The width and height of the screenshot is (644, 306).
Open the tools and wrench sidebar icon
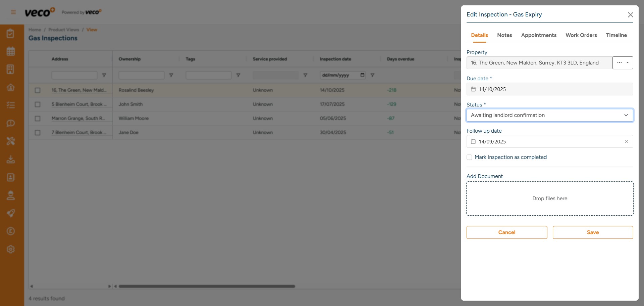pos(11,141)
